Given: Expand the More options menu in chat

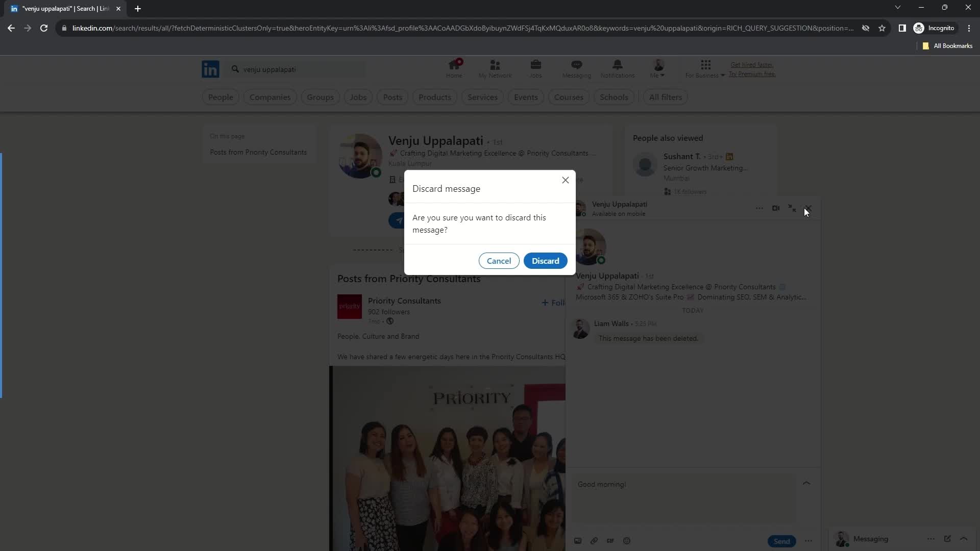Looking at the screenshot, I should click(x=758, y=208).
